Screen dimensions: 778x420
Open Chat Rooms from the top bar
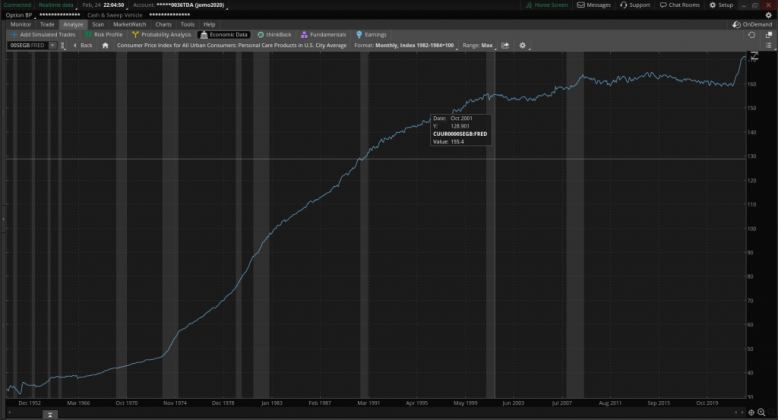click(680, 5)
